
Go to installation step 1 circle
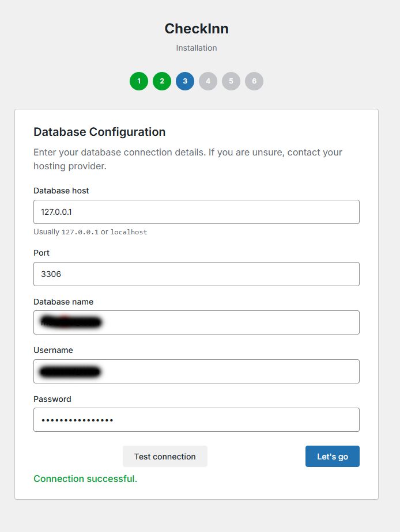pos(139,81)
